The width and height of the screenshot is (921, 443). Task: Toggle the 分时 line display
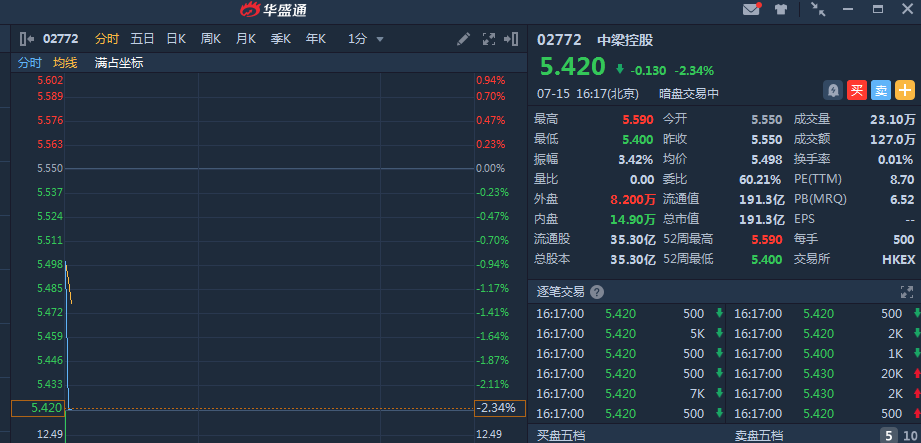[x=29, y=62]
